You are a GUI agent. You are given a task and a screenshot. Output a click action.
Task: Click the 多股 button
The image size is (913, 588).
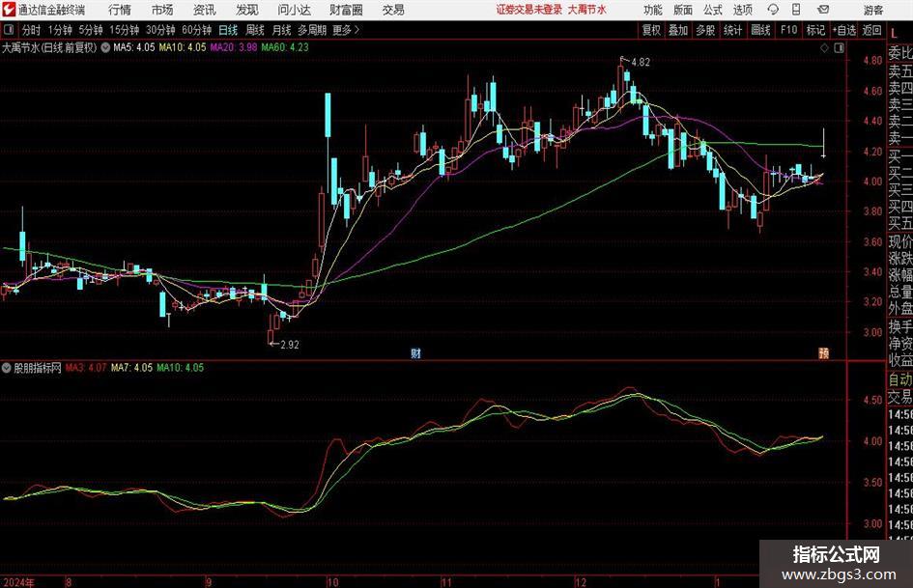[705, 30]
